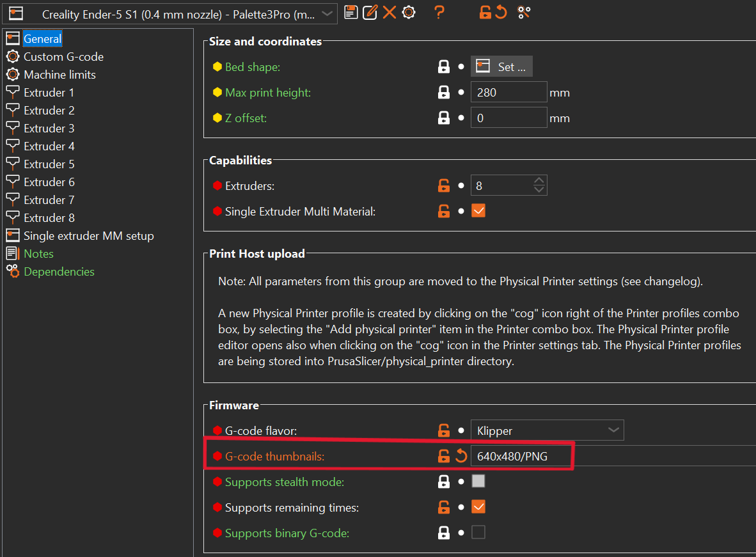This screenshot has width=756, height=557.
Task: Click the Bed shape Set button
Action: 502,67
